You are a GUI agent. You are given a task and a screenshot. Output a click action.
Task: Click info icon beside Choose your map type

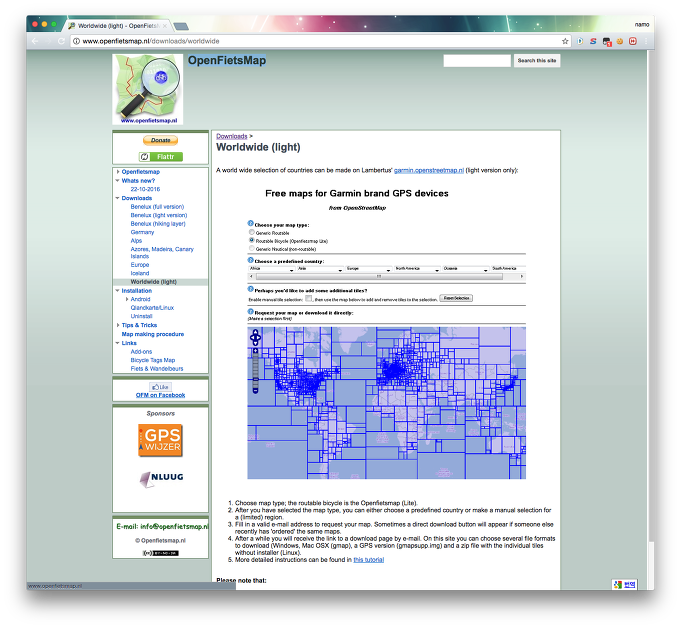tap(251, 223)
